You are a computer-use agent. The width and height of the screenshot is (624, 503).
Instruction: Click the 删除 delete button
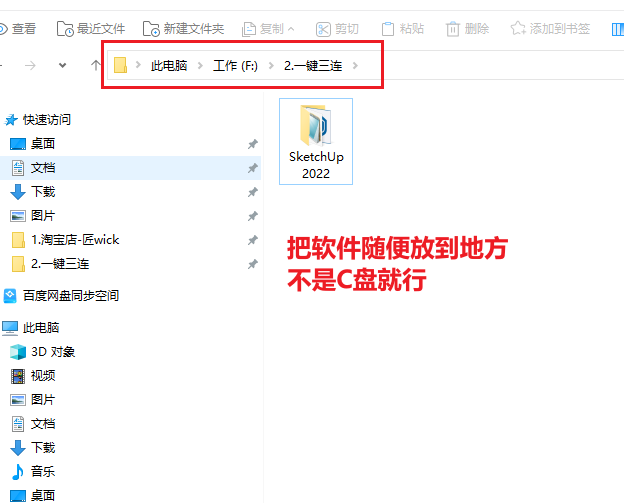click(x=467, y=29)
